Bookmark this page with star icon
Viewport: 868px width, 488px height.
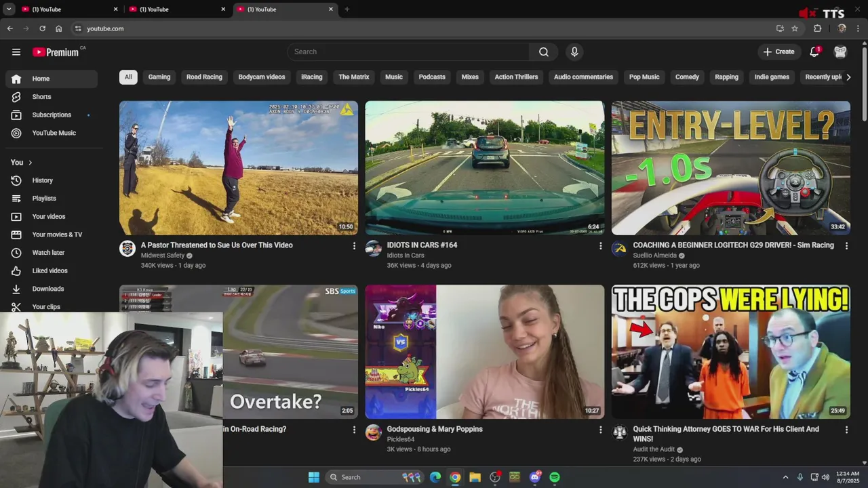point(795,28)
